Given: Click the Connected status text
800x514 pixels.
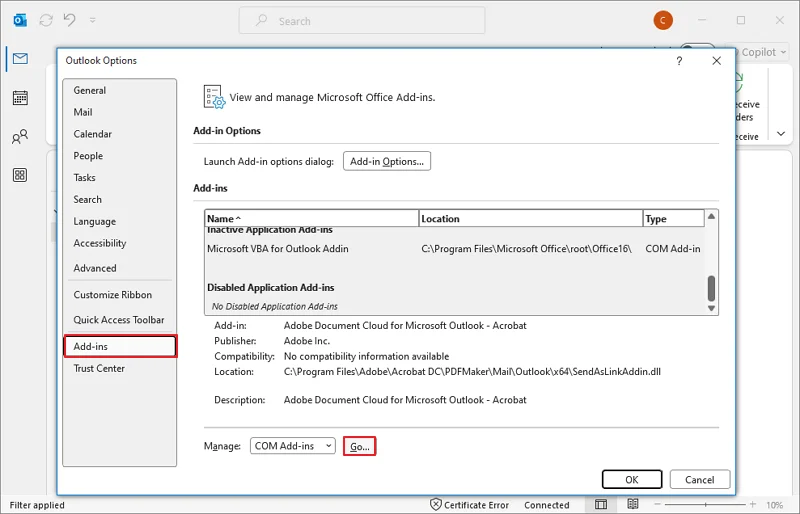Looking at the screenshot, I should tap(546, 505).
